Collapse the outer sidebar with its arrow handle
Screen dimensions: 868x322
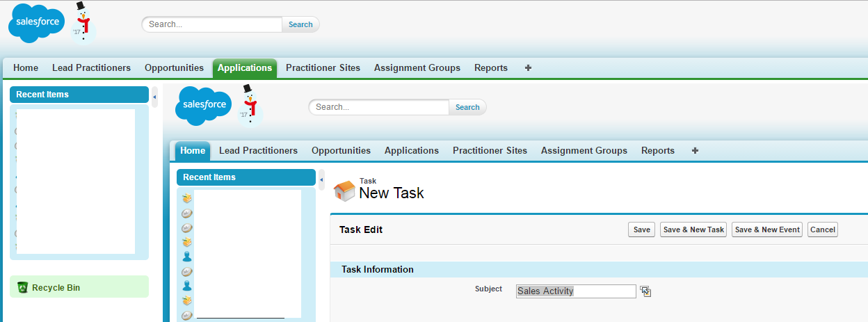pyautogui.click(x=154, y=97)
